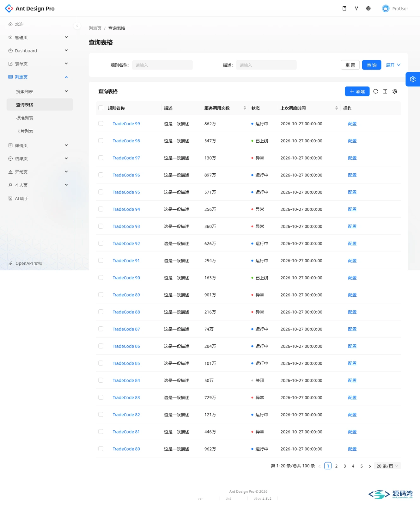Open the source code fork icon
The width and height of the screenshot is (420, 506).
pos(356,9)
